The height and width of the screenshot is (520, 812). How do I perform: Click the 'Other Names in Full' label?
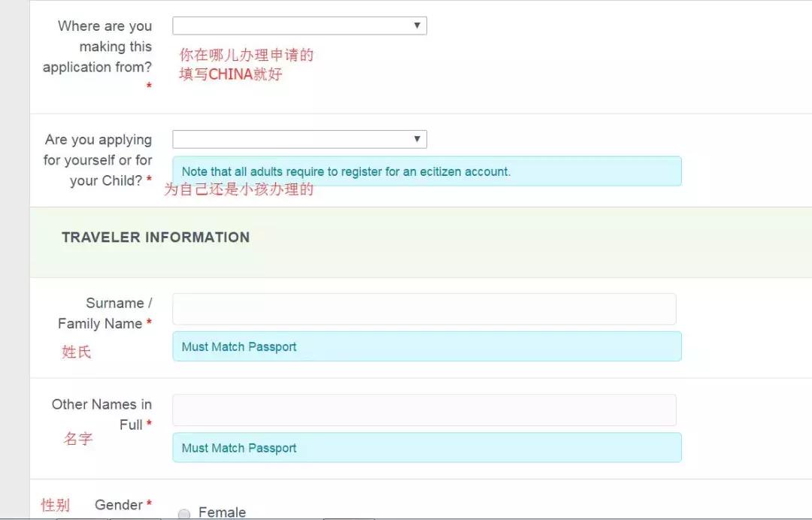point(101,415)
